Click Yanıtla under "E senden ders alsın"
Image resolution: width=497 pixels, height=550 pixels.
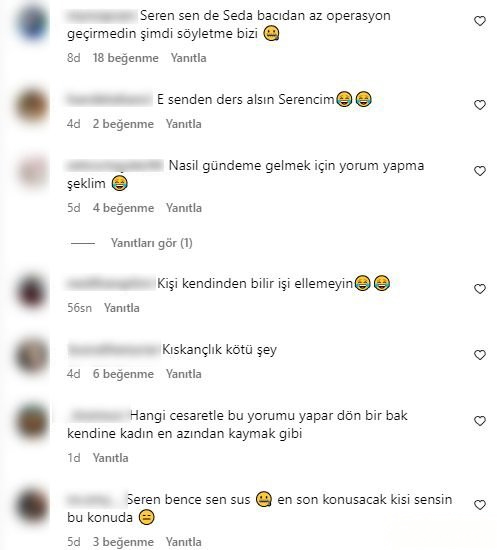(x=183, y=124)
